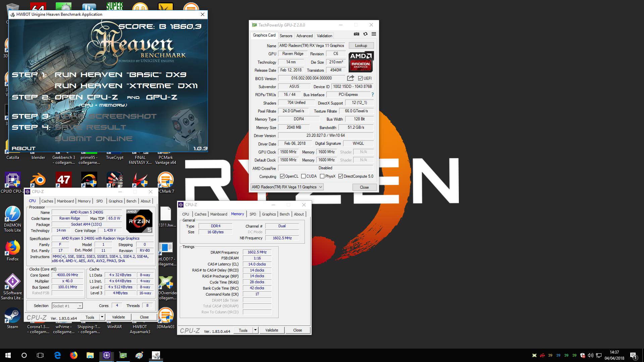The width and height of the screenshot is (644, 362).
Task: Click taskbar clock showing 14:37
Action: click(x=614, y=355)
